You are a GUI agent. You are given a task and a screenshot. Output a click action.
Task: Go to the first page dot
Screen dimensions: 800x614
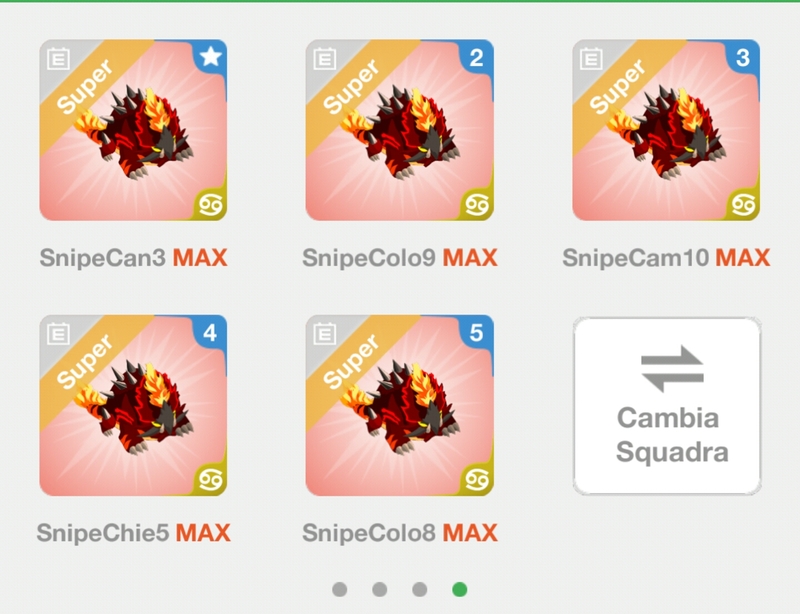(340, 590)
